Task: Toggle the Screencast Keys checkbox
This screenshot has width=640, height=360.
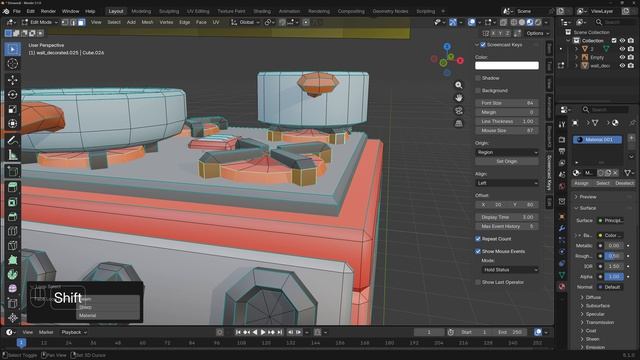Action: (483, 44)
